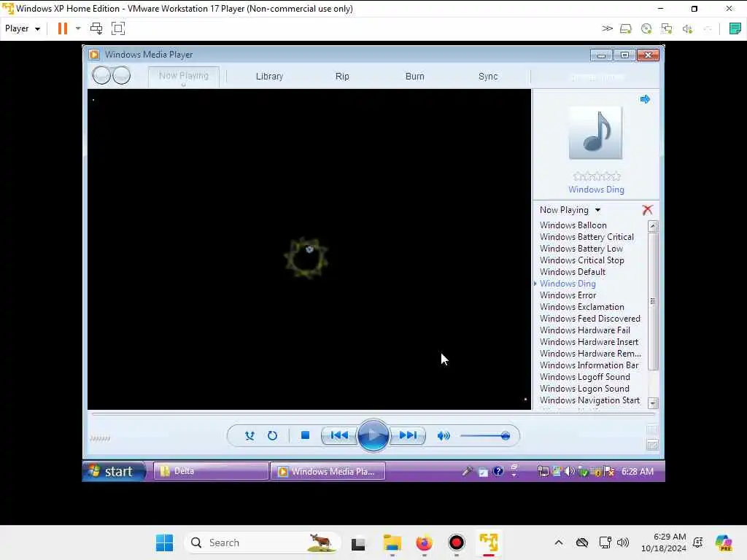
Task: Open the VMware Player menu dropdown
Action: [x=23, y=28]
